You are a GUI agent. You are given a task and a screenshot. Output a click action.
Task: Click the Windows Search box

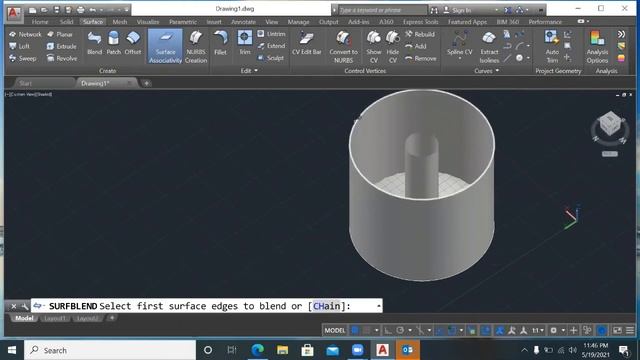(110, 350)
